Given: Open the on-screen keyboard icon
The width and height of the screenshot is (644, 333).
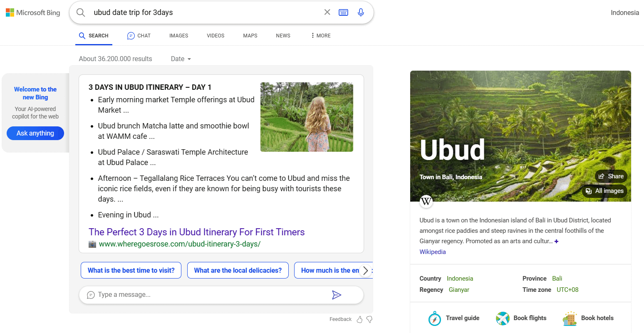Looking at the screenshot, I should point(344,12).
